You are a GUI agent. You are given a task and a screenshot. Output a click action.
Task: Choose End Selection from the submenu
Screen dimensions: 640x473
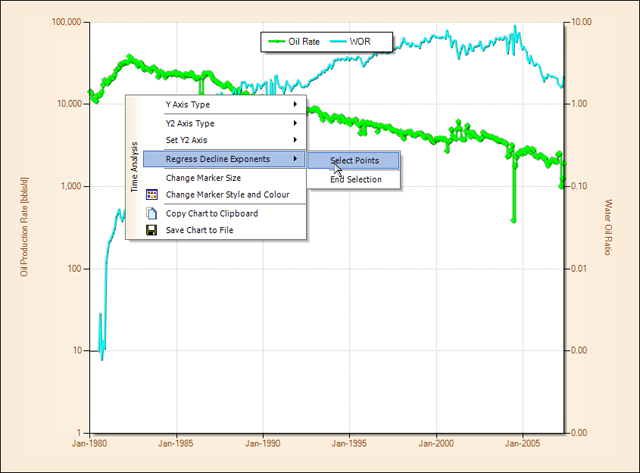355,180
